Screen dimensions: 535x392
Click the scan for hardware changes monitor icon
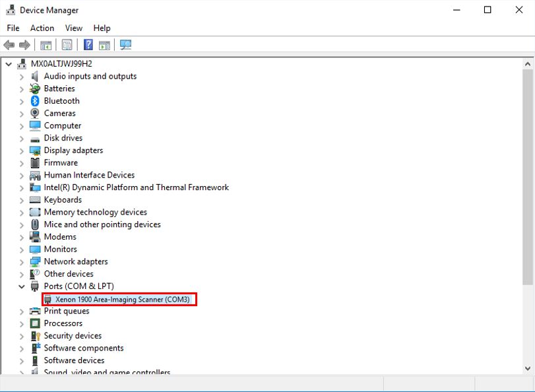125,45
